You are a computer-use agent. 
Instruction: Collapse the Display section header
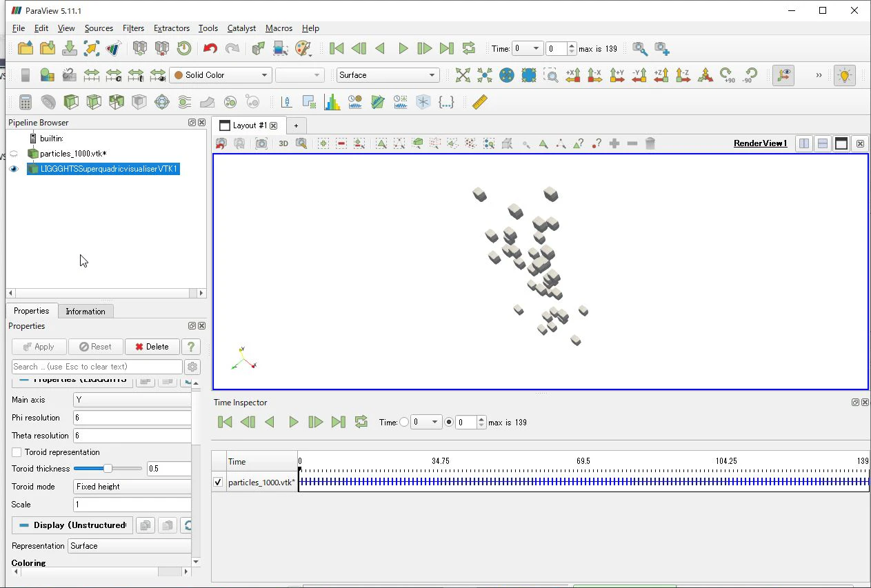72,525
